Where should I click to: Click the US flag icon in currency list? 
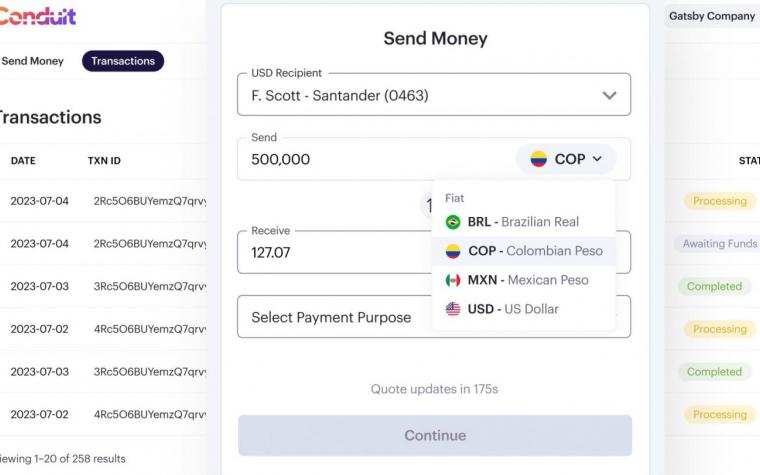pos(453,309)
